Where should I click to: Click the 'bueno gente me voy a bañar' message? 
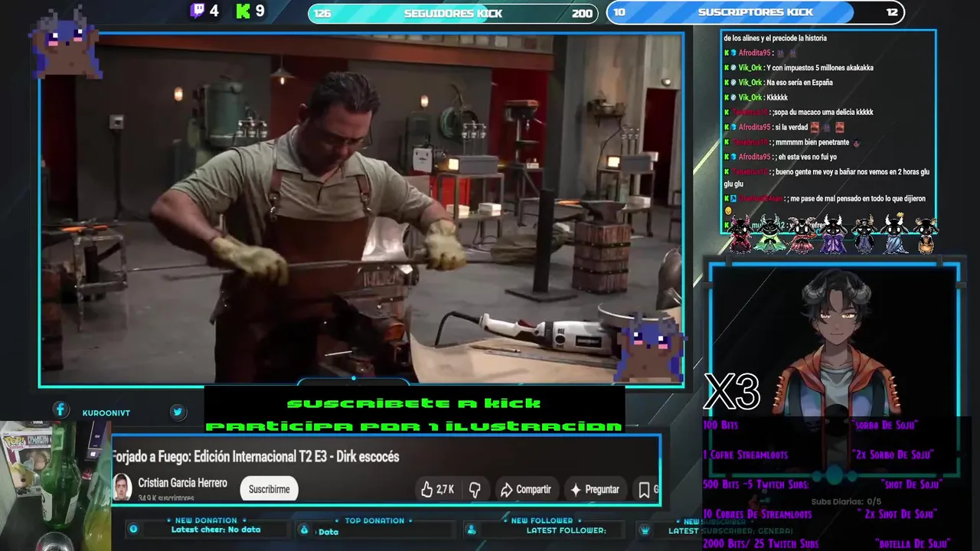click(827, 178)
